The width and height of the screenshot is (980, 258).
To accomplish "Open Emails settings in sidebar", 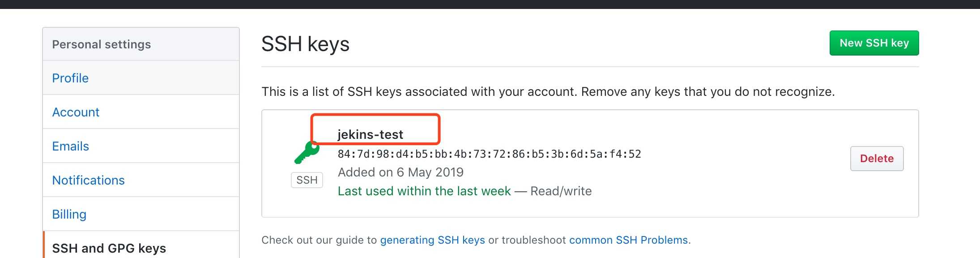I will [x=70, y=146].
